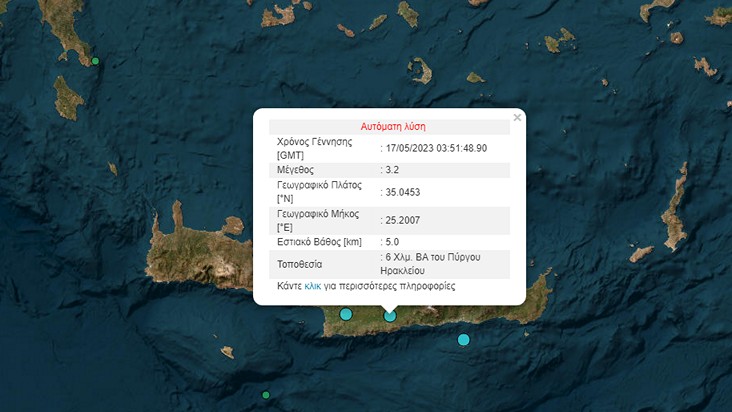Viewport: 732px width, 412px height.
Task: Close the earthquake info popup
Action: [x=517, y=118]
